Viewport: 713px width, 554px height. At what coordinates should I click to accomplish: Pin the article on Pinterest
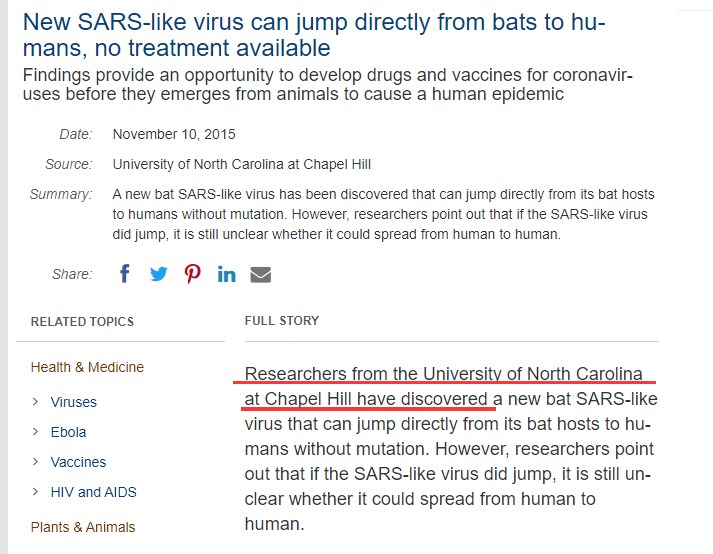193,274
